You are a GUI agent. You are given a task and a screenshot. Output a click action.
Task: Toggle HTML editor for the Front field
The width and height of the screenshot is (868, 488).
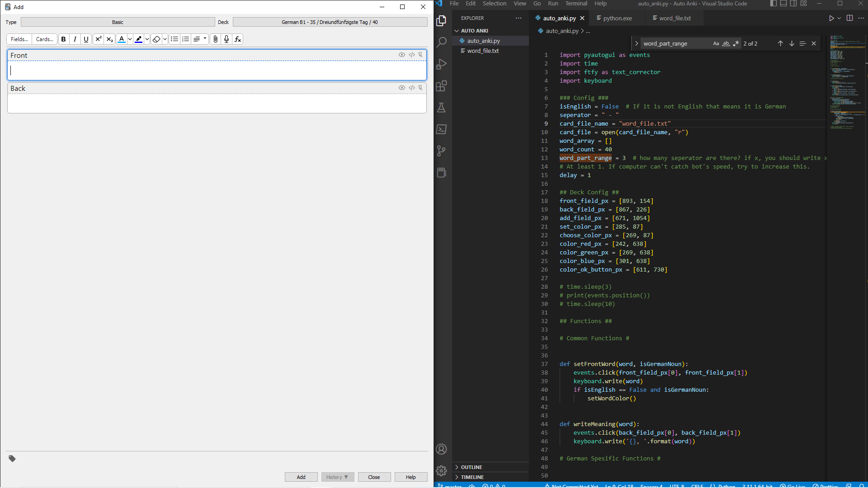[x=411, y=55]
